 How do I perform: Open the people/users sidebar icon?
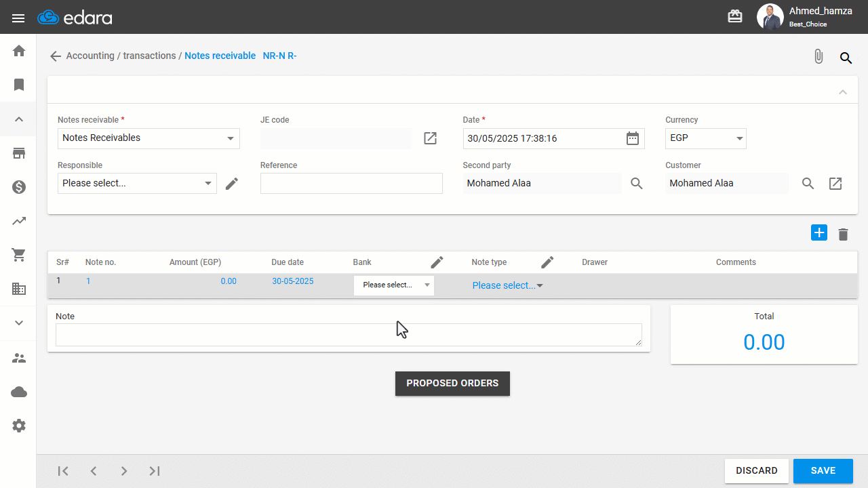click(19, 358)
